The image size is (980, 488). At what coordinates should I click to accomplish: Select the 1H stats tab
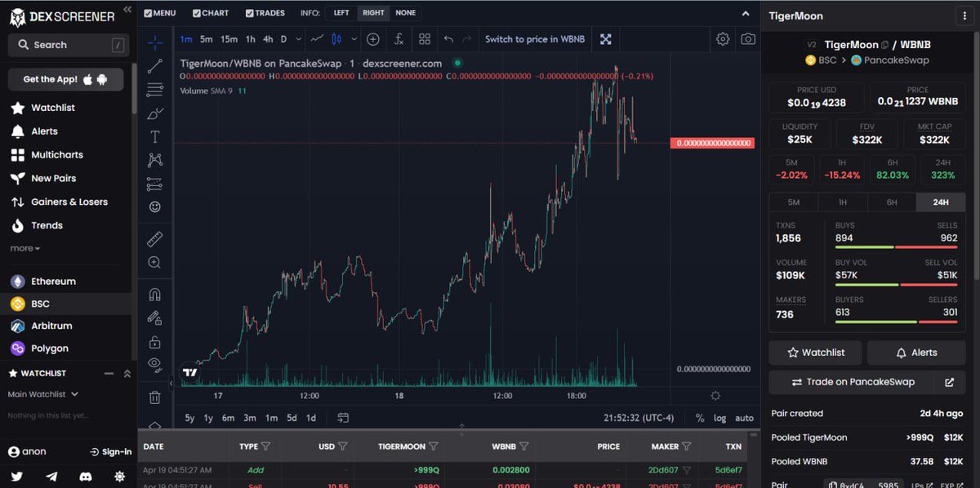click(843, 202)
